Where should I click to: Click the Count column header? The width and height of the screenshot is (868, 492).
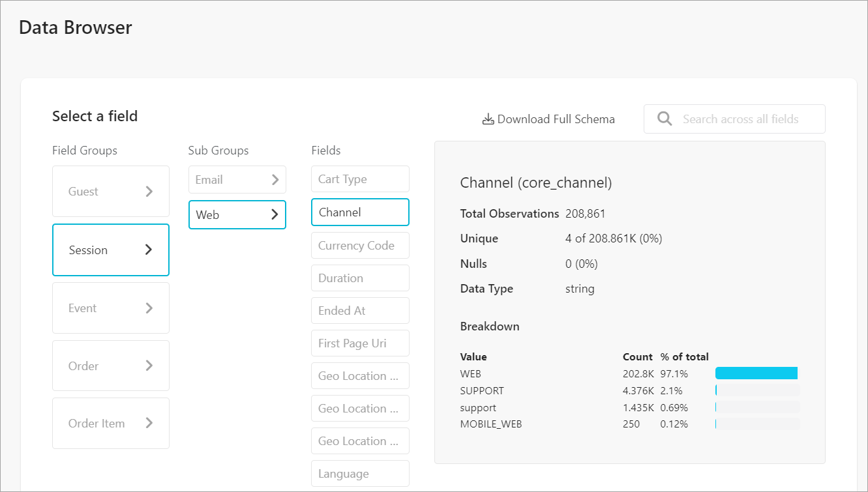click(x=638, y=357)
